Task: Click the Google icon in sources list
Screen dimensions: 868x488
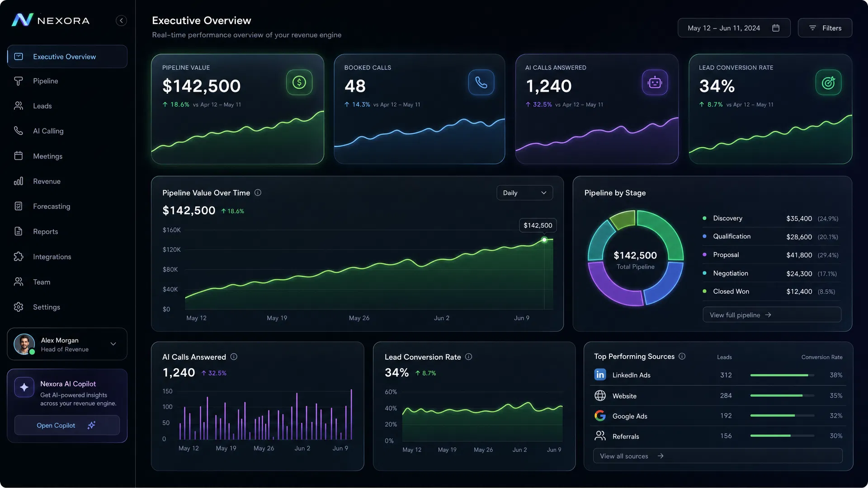Action: pos(600,416)
